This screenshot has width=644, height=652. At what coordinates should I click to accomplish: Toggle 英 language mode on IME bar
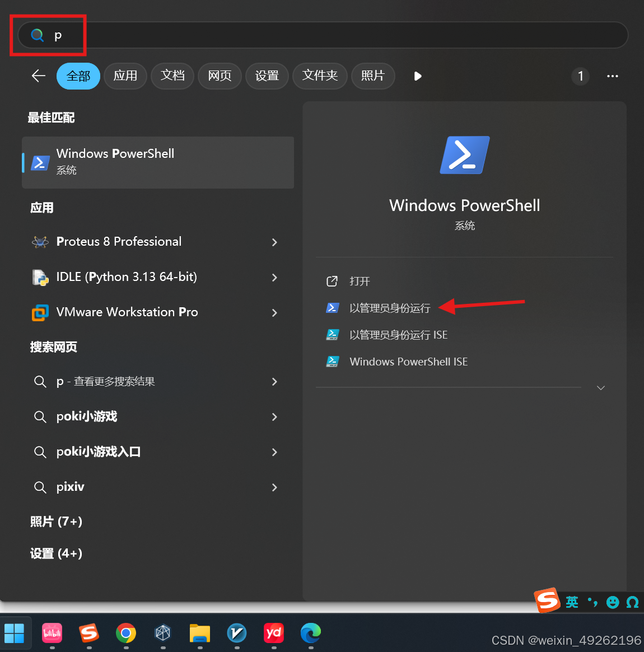click(x=572, y=602)
